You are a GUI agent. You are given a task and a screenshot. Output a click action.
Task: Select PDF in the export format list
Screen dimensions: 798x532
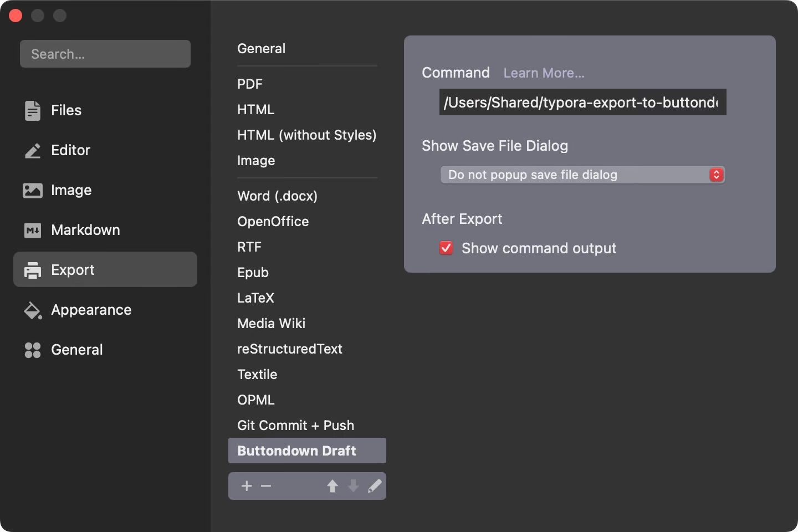250,84
